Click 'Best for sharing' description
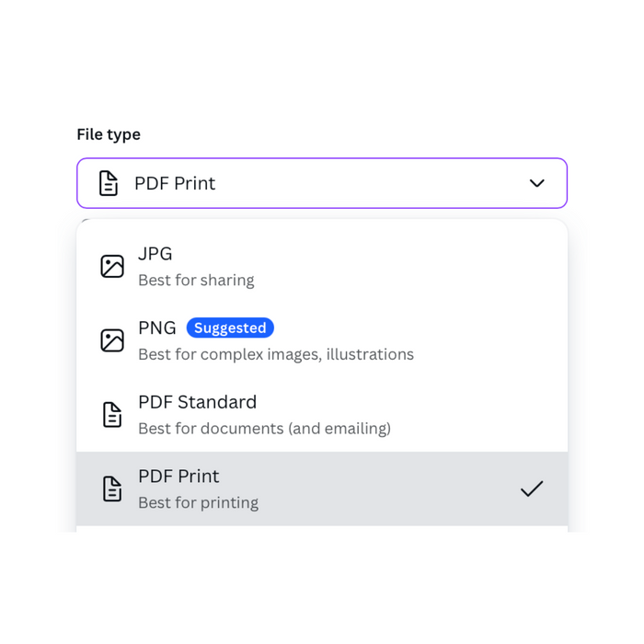644x644 pixels. (x=196, y=280)
